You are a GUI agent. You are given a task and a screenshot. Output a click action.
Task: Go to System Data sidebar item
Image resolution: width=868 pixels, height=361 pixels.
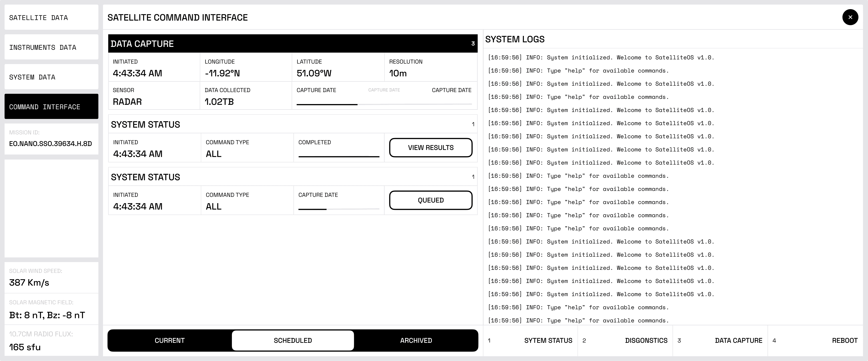click(51, 77)
